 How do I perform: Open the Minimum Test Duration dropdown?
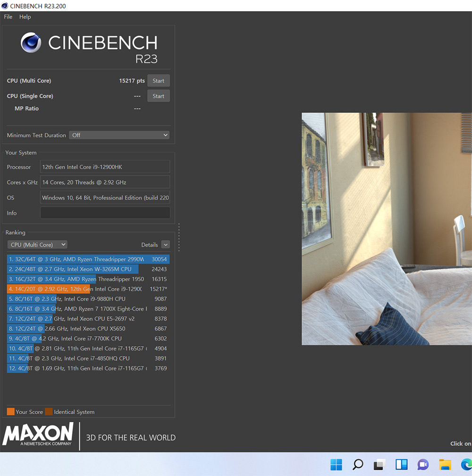(119, 135)
